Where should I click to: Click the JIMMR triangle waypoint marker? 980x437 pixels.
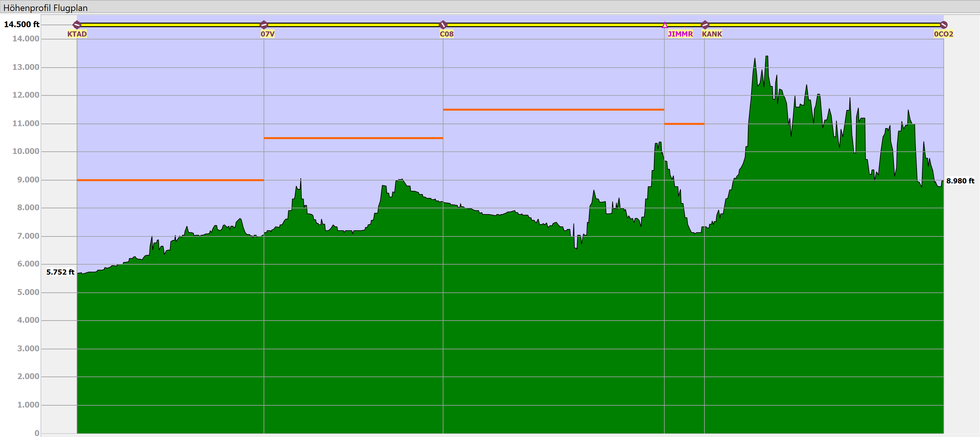point(665,25)
